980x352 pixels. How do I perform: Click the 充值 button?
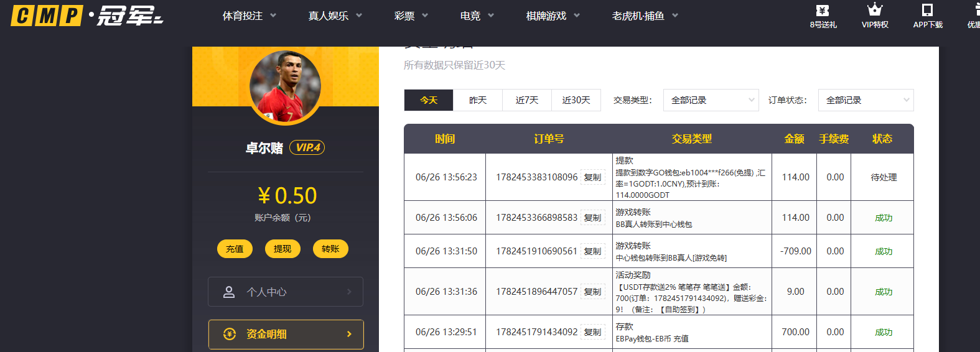coord(235,249)
